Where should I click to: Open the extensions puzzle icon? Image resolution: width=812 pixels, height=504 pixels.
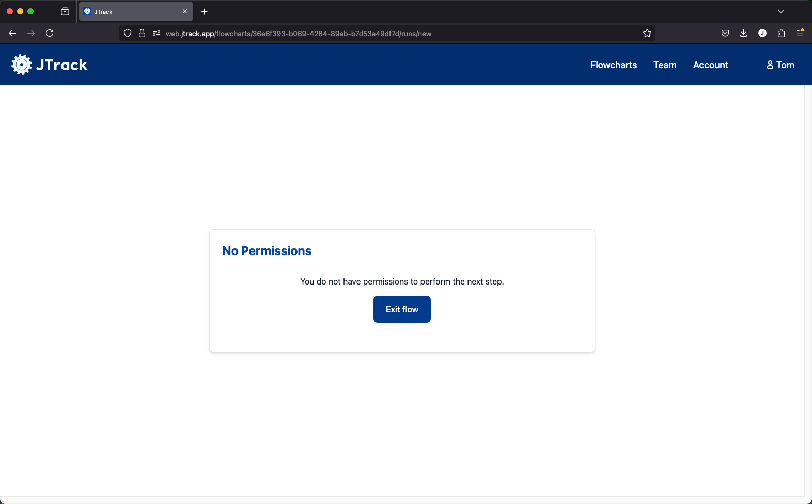pyautogui.click(x=781, y=33)
